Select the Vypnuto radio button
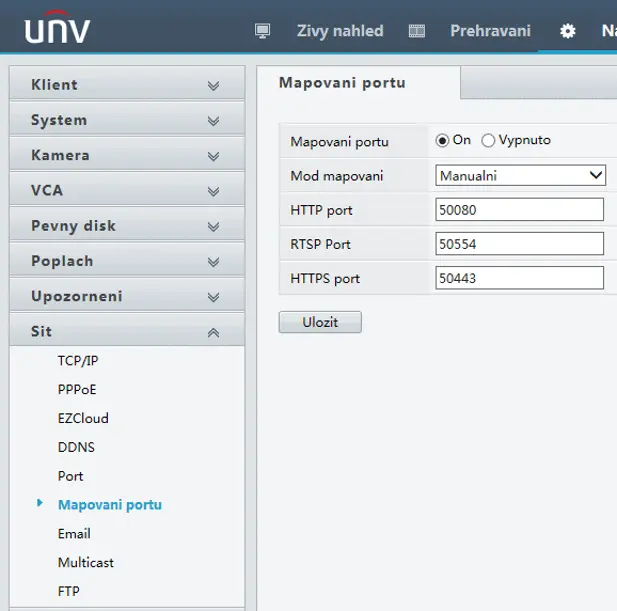 point(488,140)
